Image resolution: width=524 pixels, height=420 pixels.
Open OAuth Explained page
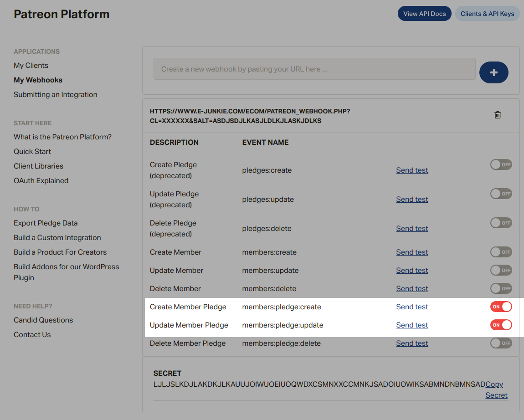[x=41, y=181]
